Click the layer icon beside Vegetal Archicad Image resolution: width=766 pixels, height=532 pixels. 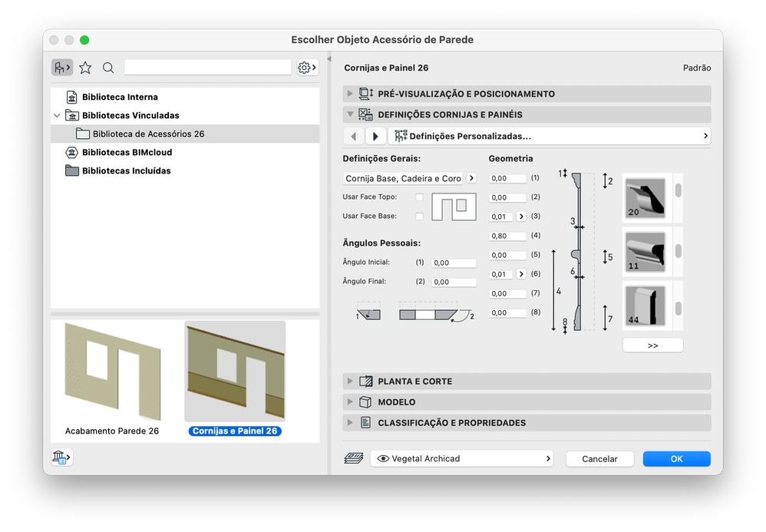[354, 458]
